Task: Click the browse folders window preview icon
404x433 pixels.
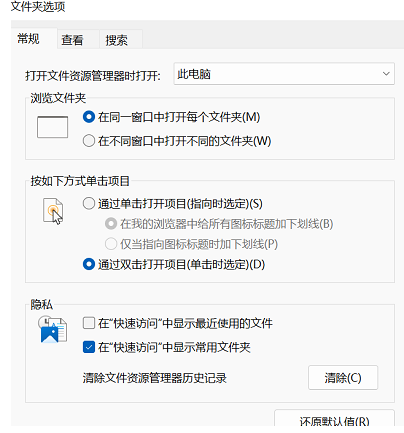Action: [x=52, y=127]
